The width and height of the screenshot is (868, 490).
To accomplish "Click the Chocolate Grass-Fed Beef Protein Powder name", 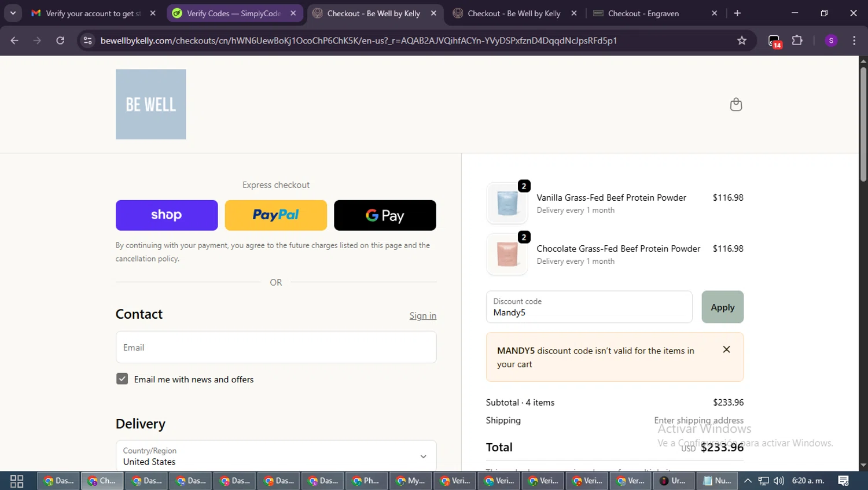I will coord(618,249).
